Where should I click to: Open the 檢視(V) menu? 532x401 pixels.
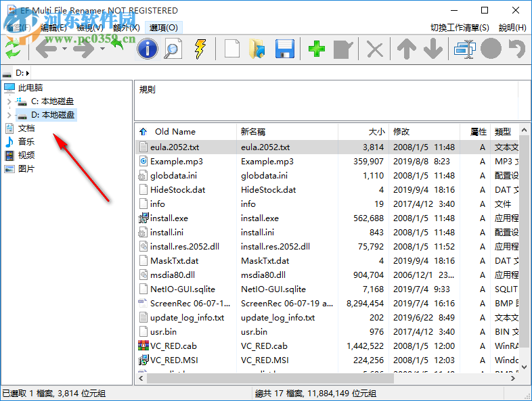pyautogui.click(x=90, y=28)
